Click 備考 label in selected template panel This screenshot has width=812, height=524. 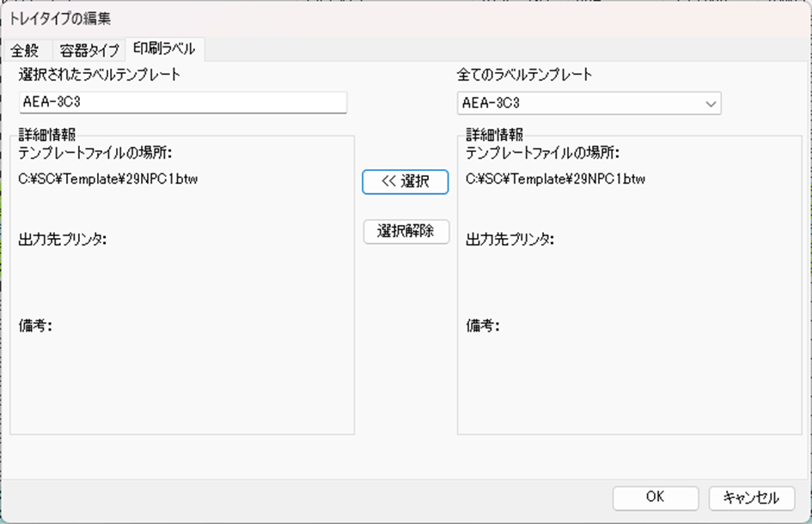click(x=35, y=326)
